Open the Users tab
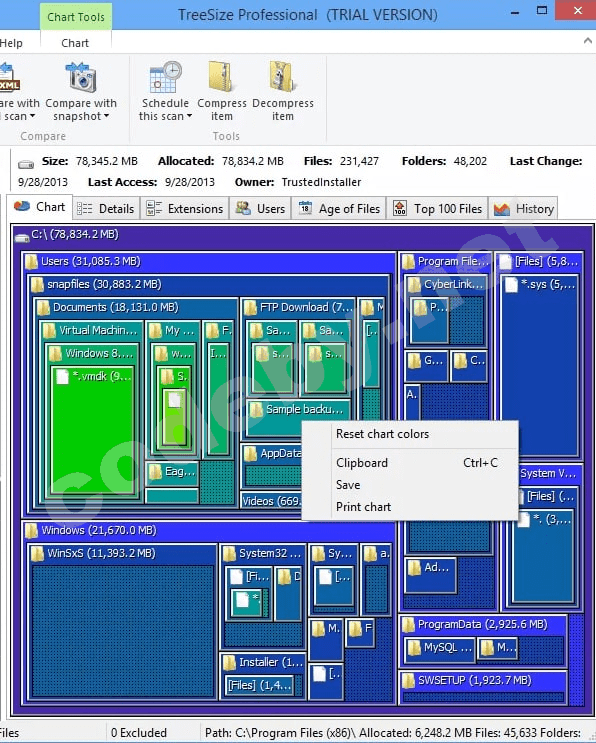 click(260, 208)
